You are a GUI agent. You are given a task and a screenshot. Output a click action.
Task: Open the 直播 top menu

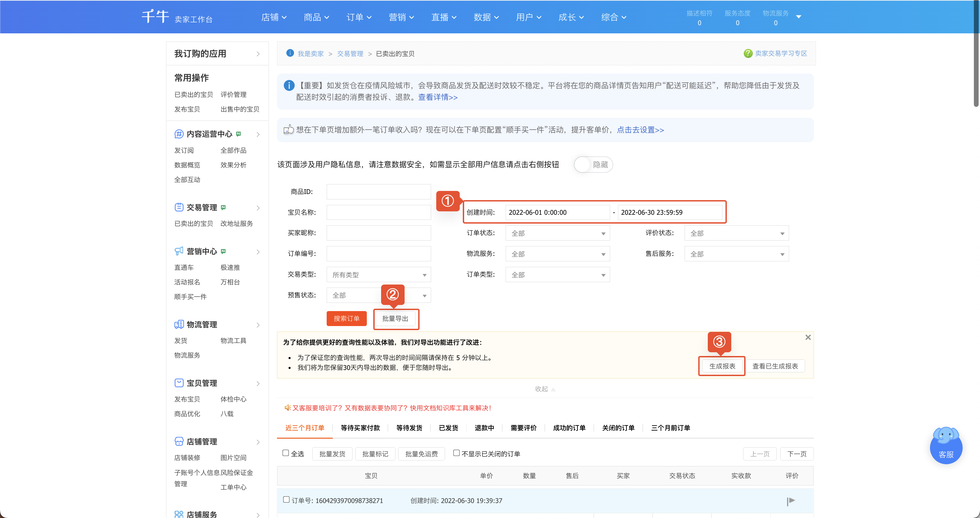click(444, 17)
